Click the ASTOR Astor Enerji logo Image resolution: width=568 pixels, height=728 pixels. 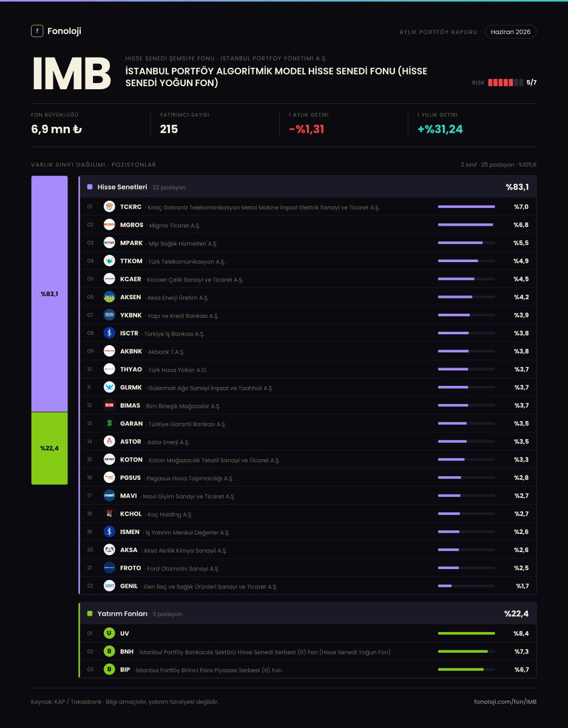coord(109,442)
